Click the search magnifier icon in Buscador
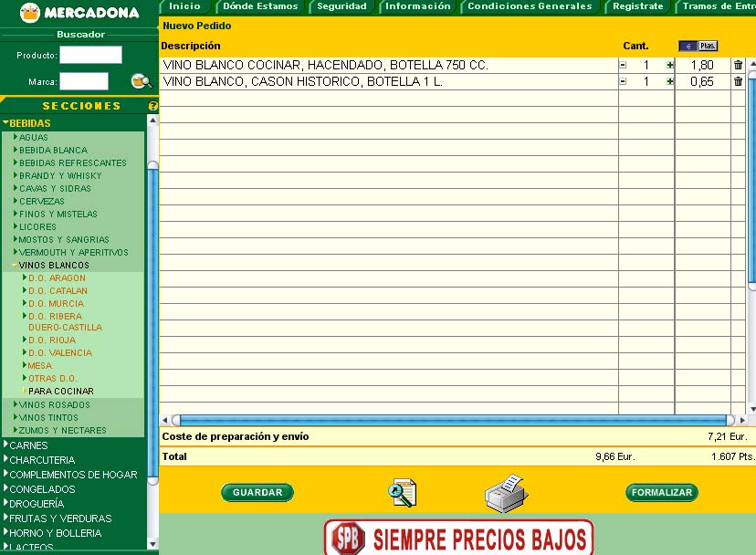Image resolution: width=756 pixels, height=555 pixels. pos(142,81)
